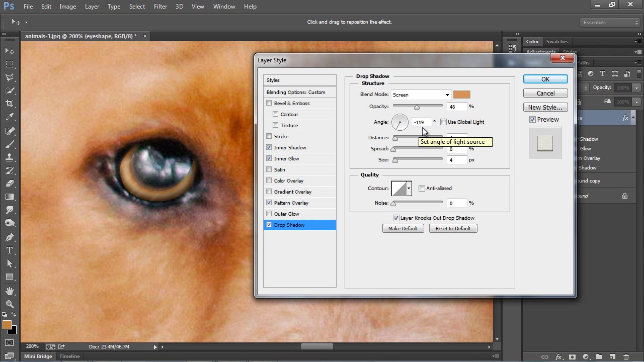The height and width of the screenshot is (362, 644).
Task: Switch to the Swatches tab
Action: tap(557, 42)
